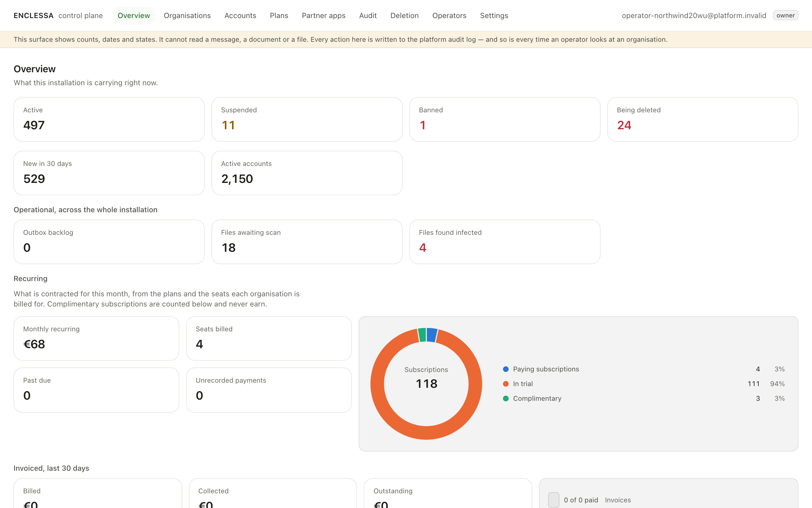Go to the Operators tab

(449, 16)
